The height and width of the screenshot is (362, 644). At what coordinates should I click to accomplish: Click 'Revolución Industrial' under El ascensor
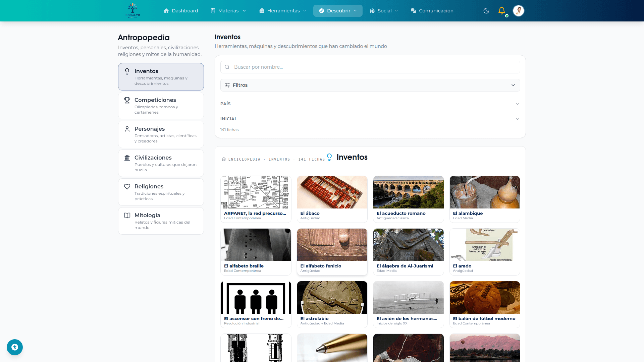[242, 323]
